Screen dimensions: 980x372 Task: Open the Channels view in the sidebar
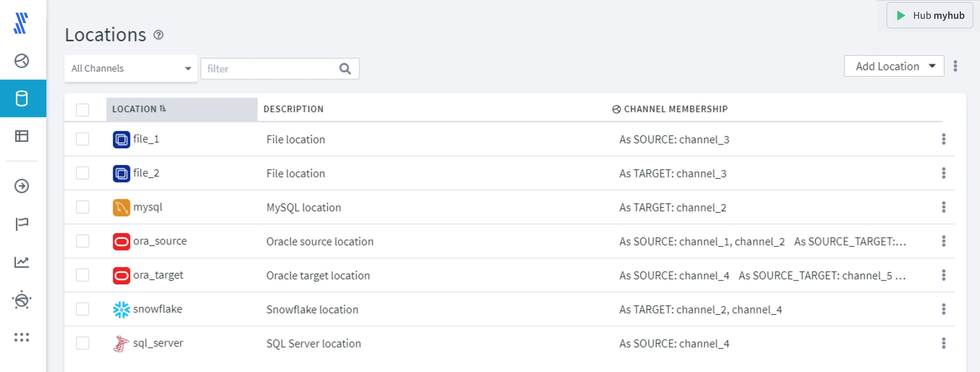click(22, 60)
